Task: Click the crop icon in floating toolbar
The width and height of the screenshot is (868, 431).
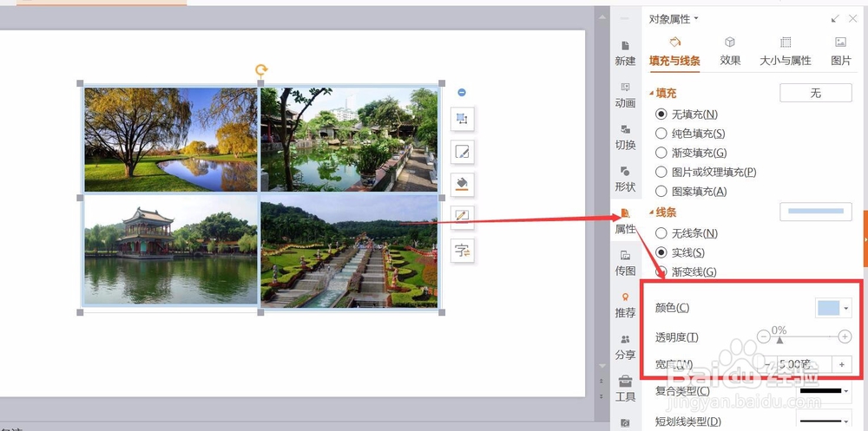Action: pos(463,119)
